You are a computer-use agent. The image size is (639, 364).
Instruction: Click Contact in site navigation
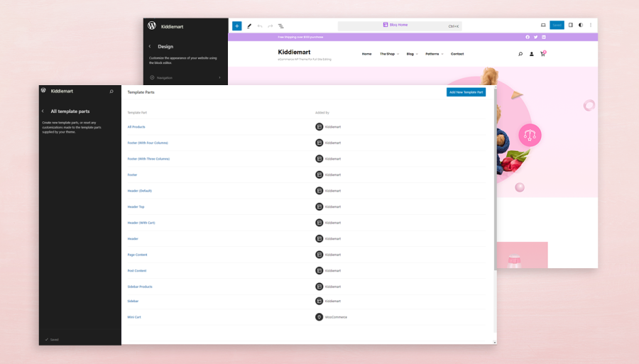[x=457, y=54]
